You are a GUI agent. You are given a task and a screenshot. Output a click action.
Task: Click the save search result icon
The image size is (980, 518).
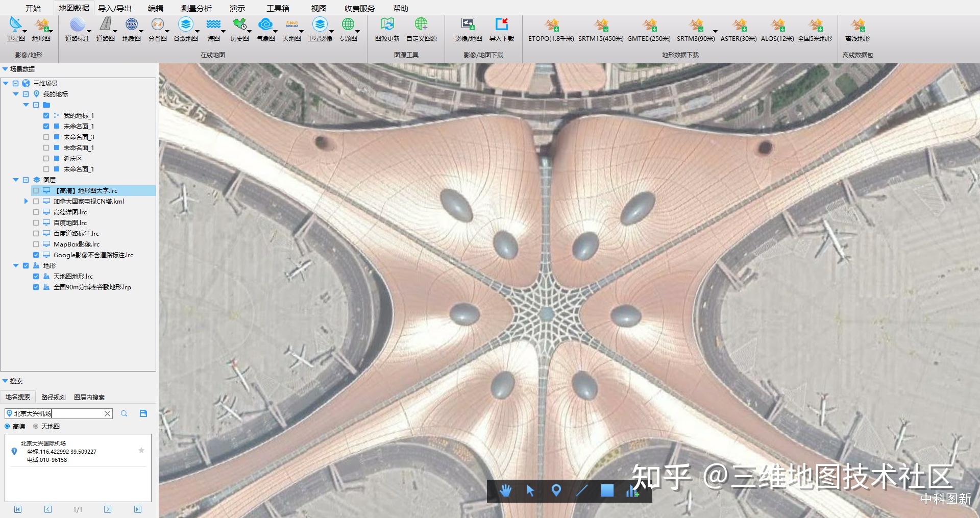point(143,413)
